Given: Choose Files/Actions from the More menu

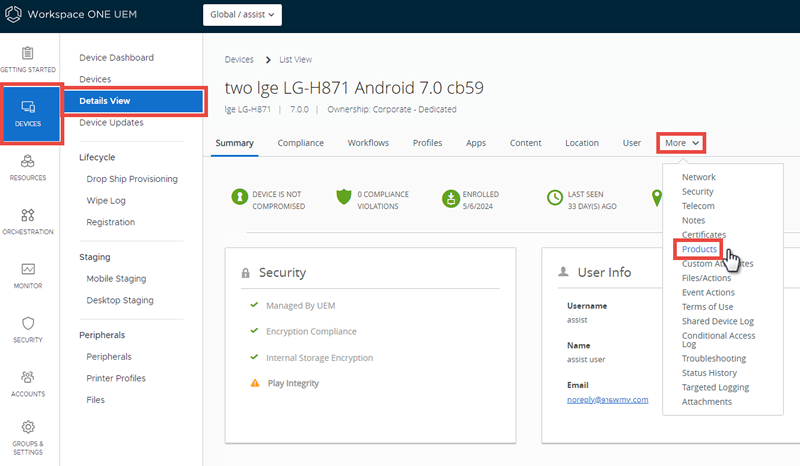Looking at the screenshot, I should tap(706, 278).
